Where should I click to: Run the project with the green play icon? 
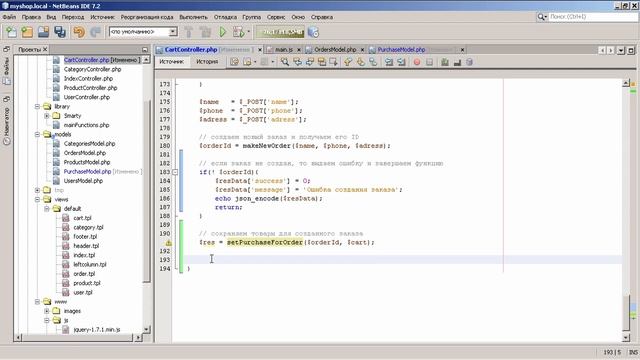(x=222, y=32)
